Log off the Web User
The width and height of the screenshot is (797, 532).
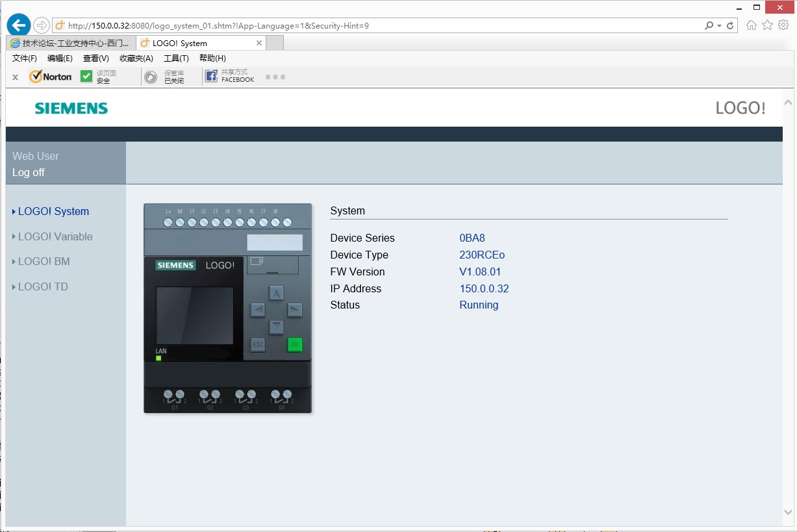[x=29, y=172]
